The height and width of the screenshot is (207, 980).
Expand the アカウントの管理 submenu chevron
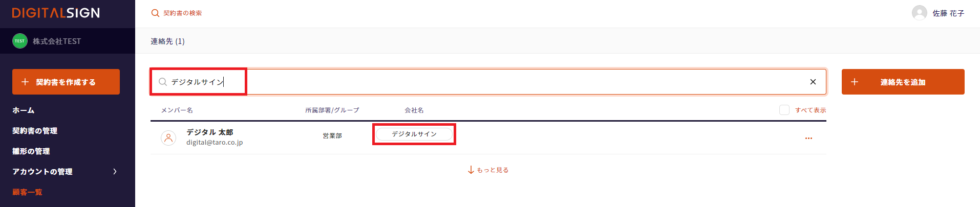pyautogui.click(x=115, y=172)
